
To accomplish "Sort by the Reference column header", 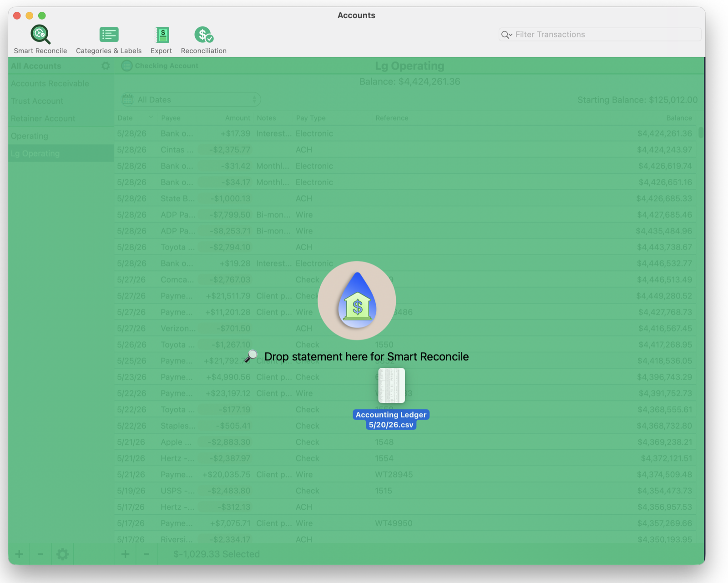I will click(x=392, y=118).
